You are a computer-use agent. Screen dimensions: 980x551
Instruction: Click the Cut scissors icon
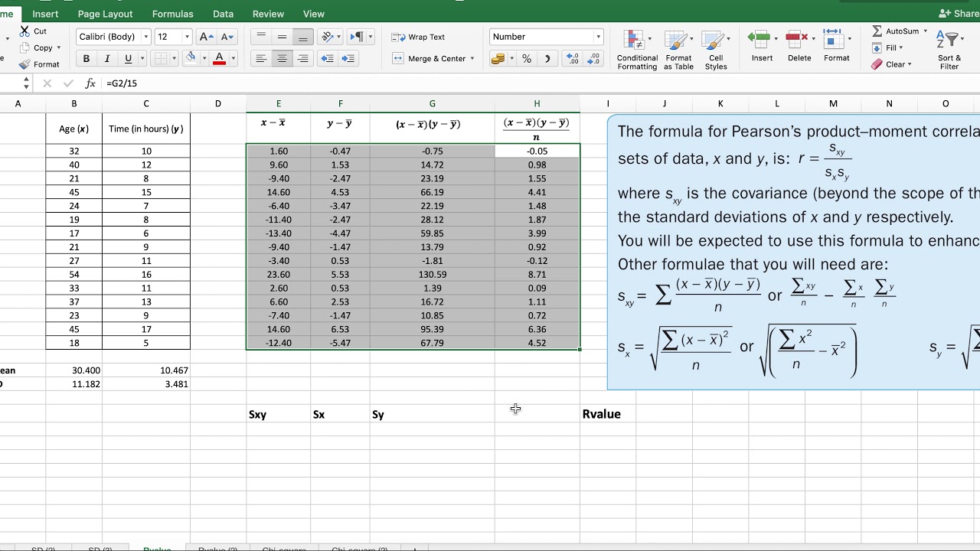(x=24, y=31)
